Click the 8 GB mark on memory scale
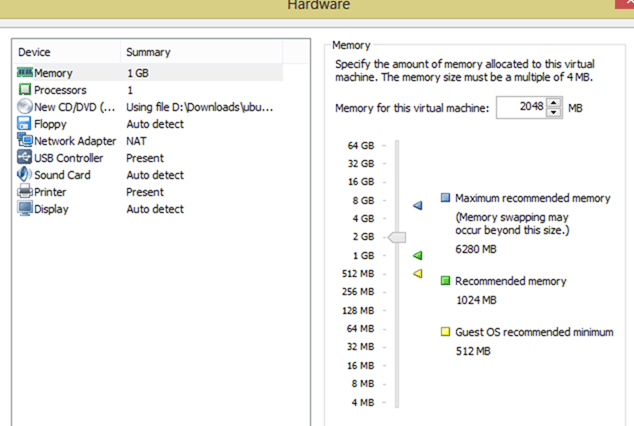This screenshot has height=426, width=634. point(363,200)
